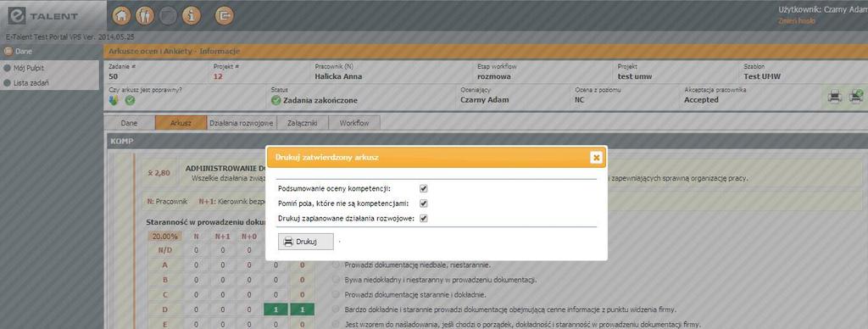868x329 pixels.
Task: Click the 'N+0' column header
Action: [249, 237]
